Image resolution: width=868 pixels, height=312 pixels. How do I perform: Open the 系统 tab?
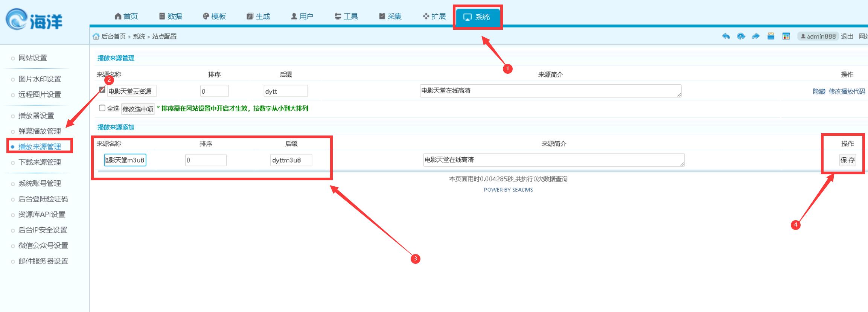click(x=477, y=17)
